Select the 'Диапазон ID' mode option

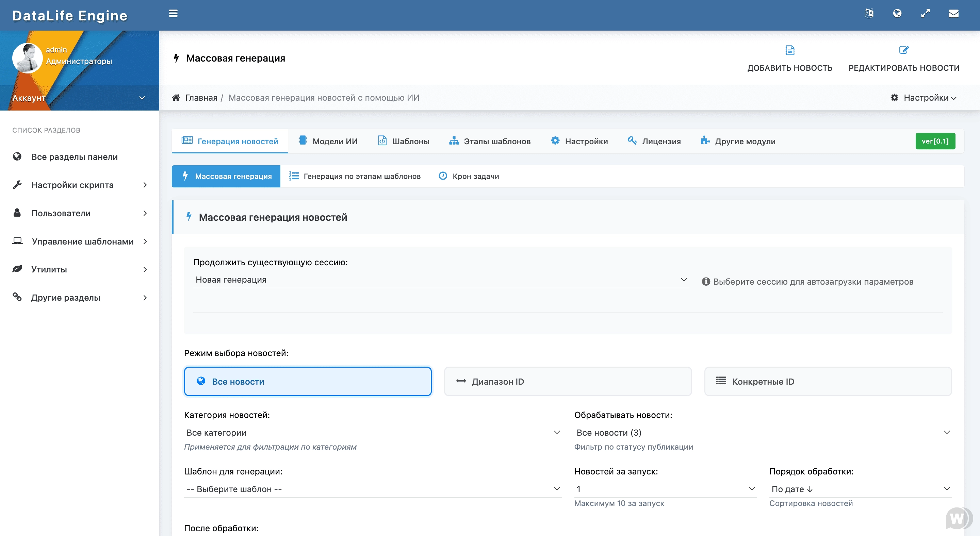pos(568,381)
